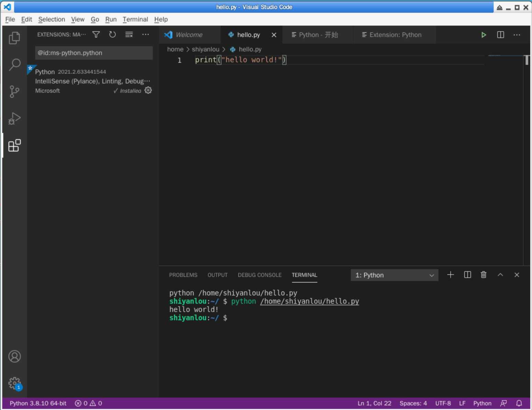
Task: Change indentation via Spaces: 4
Action: coord(413,403)
